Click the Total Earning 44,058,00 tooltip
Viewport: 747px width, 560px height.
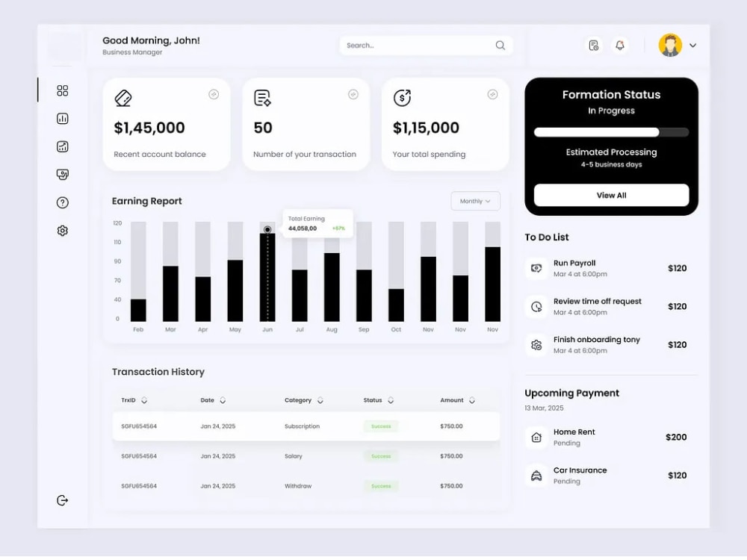(317, 223)
